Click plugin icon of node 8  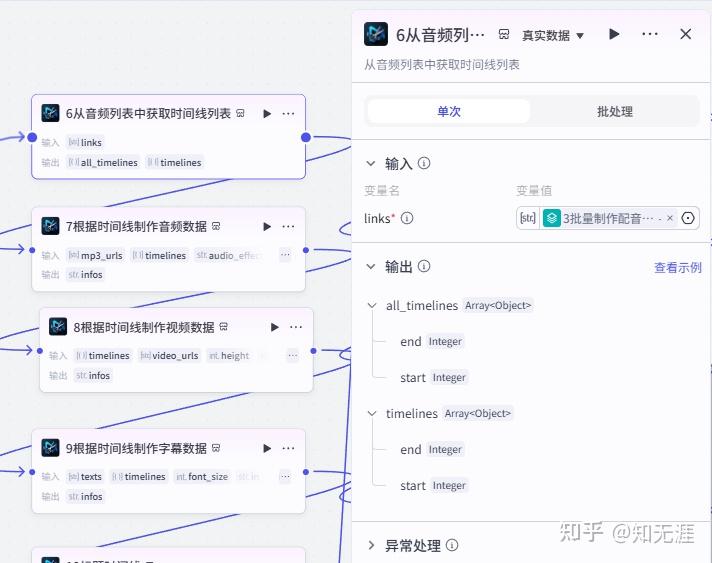point(58,326)
